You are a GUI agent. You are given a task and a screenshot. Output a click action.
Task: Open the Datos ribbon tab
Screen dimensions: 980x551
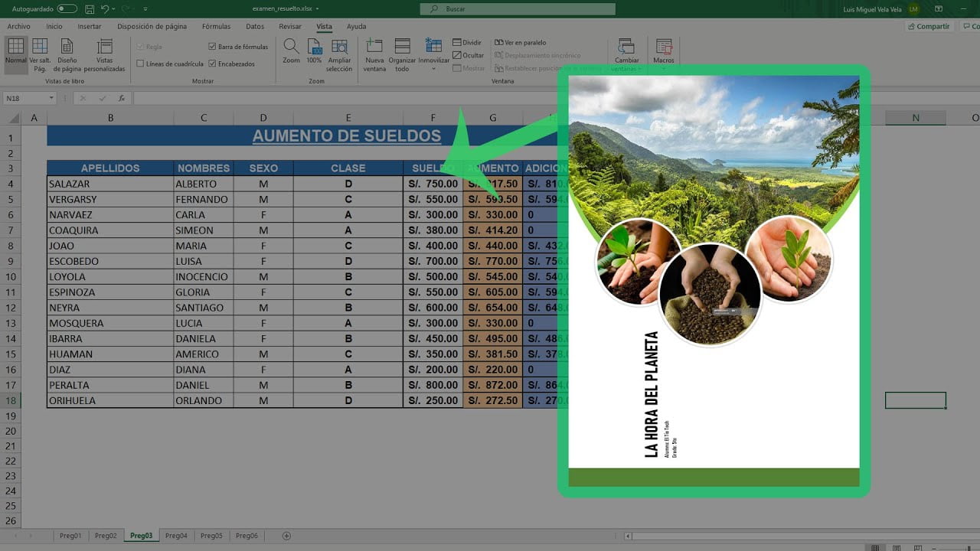point(255,26)
